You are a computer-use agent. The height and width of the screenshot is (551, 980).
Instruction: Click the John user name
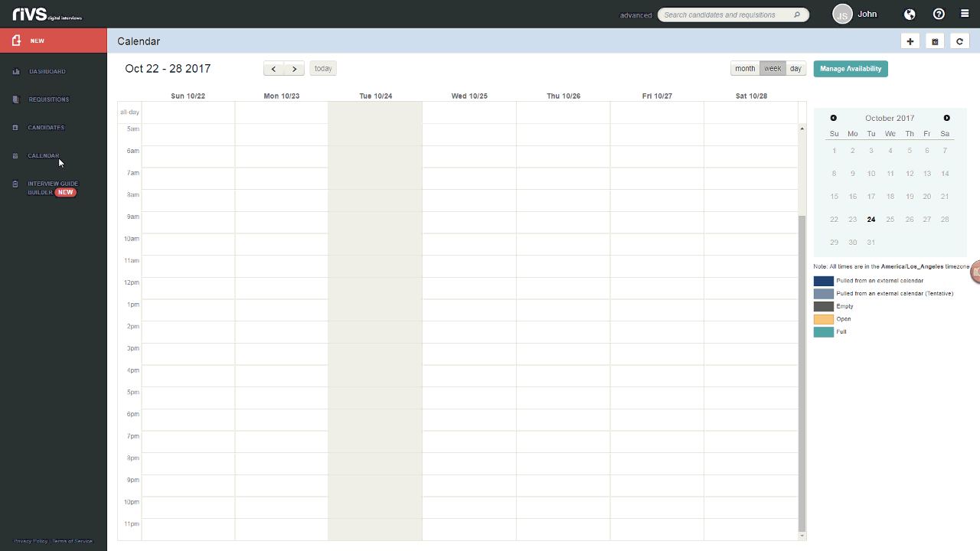pos(867,14)
